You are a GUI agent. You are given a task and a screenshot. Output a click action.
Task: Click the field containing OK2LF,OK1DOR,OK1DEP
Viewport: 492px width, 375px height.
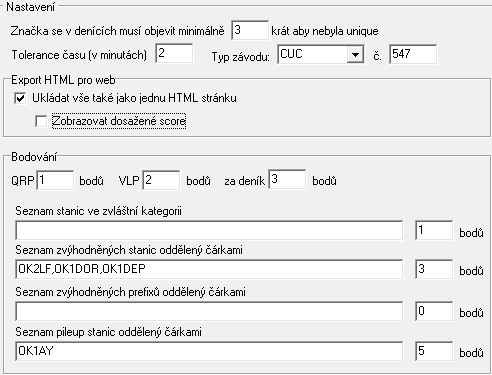pos(209,269)
